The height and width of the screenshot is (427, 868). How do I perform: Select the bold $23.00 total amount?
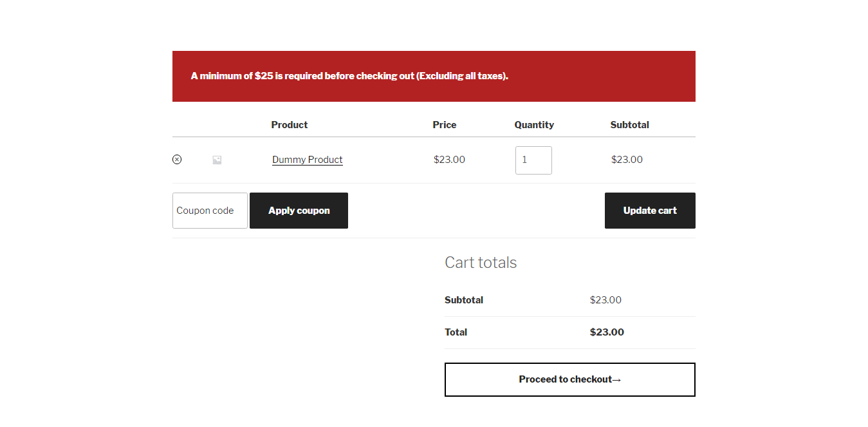(x=607, y=332)
